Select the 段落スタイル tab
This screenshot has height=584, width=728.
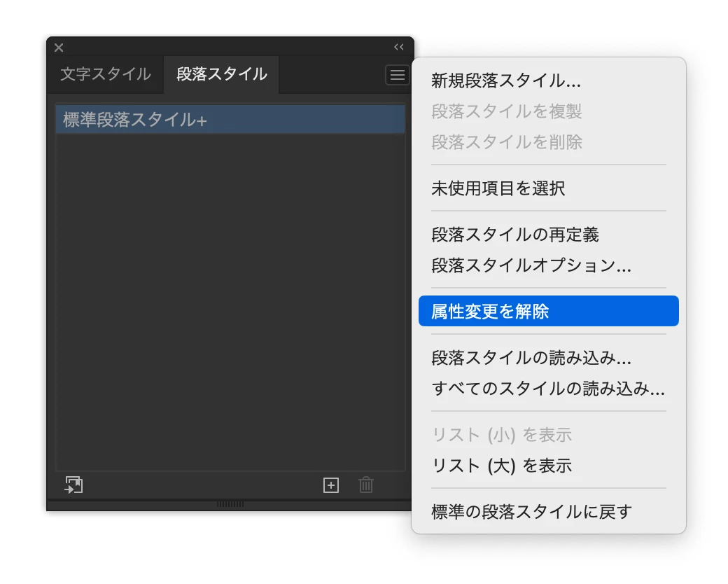point(221,74)
